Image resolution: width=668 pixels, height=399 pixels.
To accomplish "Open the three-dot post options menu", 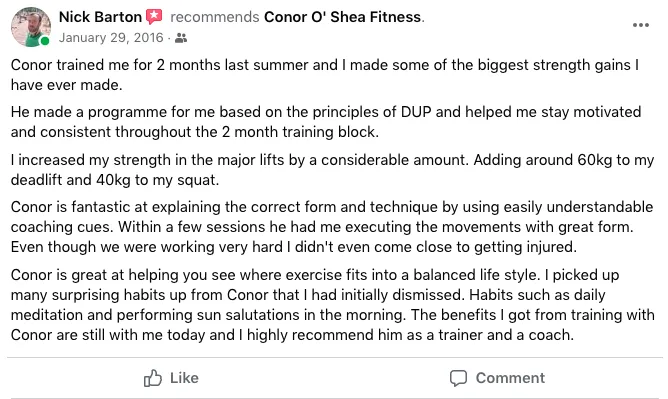I will 641,25.
